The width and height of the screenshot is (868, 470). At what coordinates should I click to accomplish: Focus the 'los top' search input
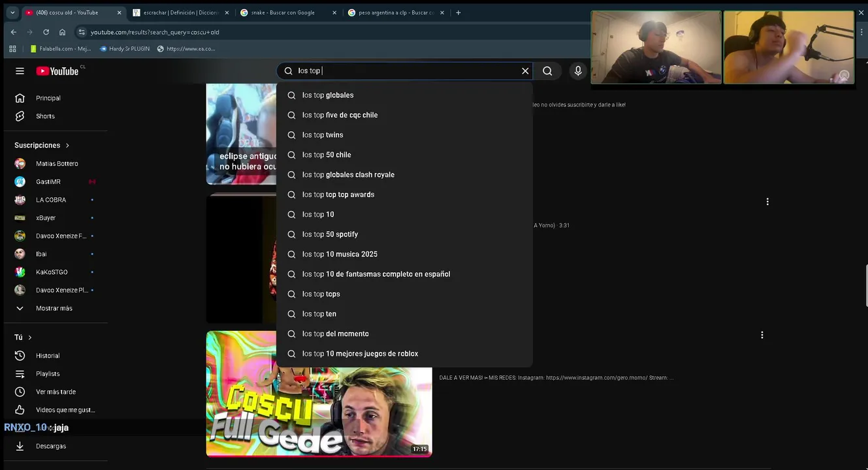[405, 71]
